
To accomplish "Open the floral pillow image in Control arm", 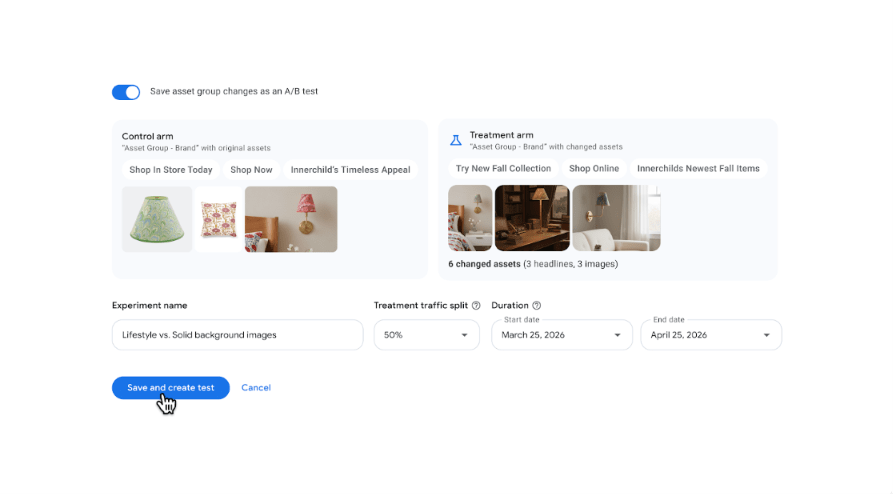I will [x=219, y=219].
